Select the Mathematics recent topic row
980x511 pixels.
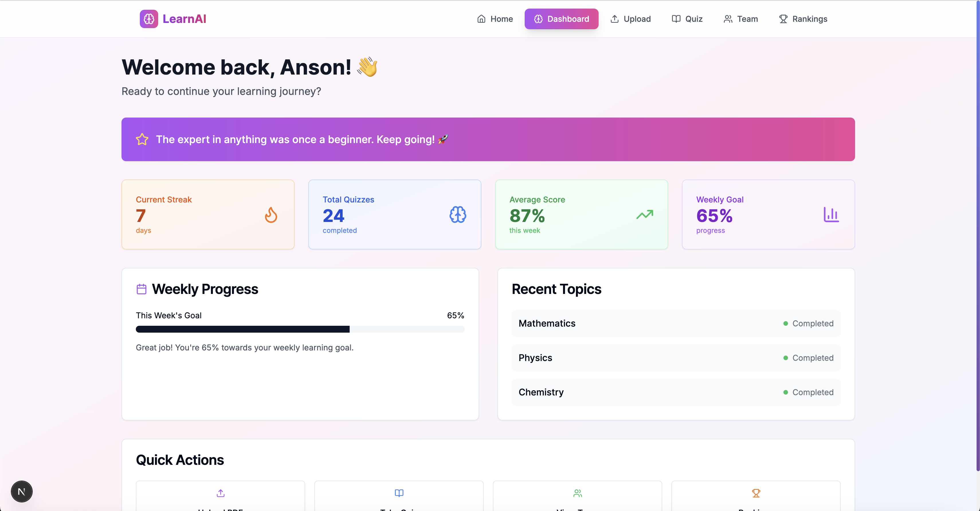[x=676, y=323]
